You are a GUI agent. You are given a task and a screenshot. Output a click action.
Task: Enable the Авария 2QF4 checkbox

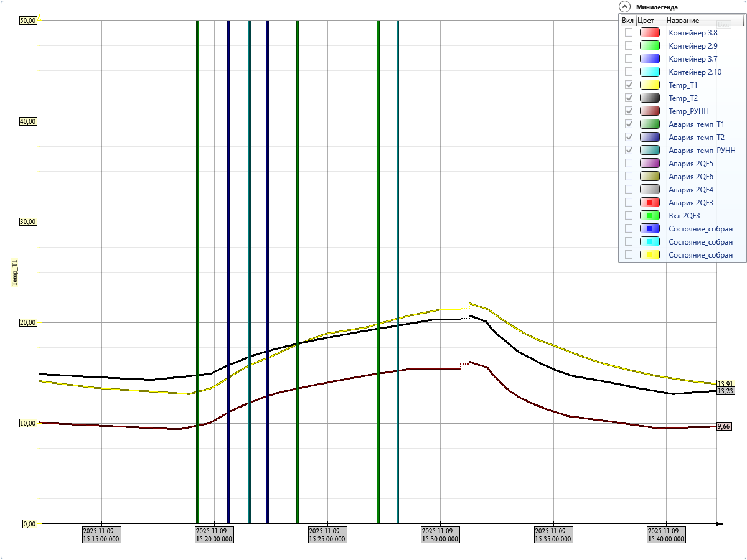[x=629, y=190]
